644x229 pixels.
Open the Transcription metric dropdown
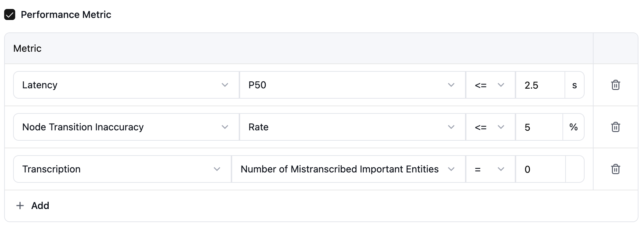click(122, 169)
